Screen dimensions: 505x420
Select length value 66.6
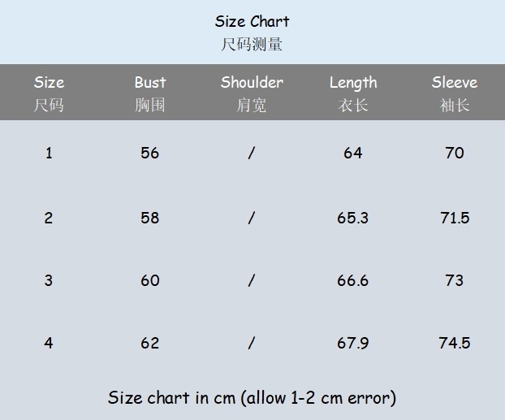[x=353, y=280]
